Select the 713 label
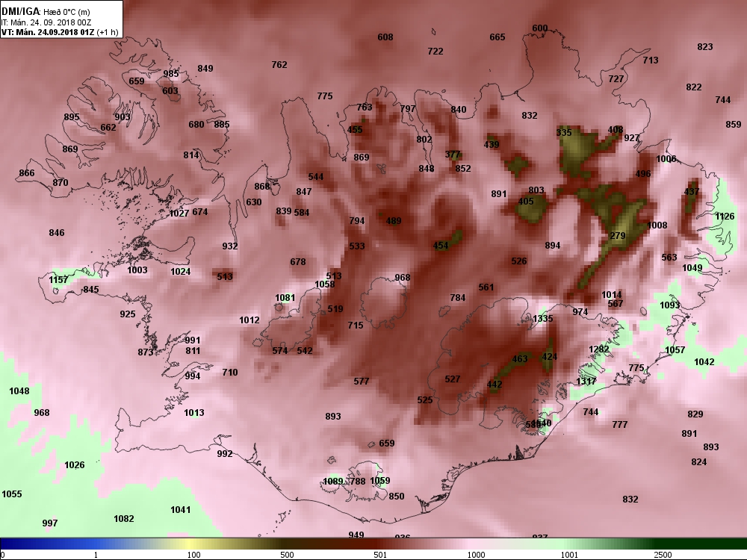Screen dimensions: 747x560 coord(651,60)
